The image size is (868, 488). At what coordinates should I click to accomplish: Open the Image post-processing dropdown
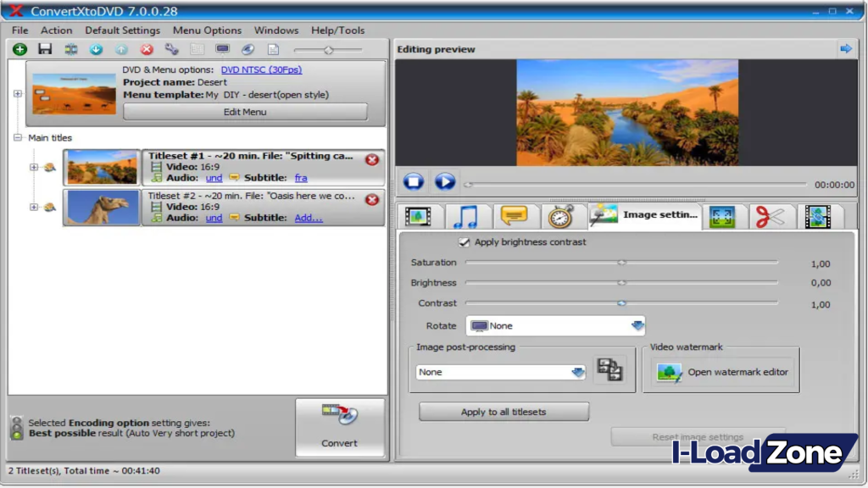[576, 372]
